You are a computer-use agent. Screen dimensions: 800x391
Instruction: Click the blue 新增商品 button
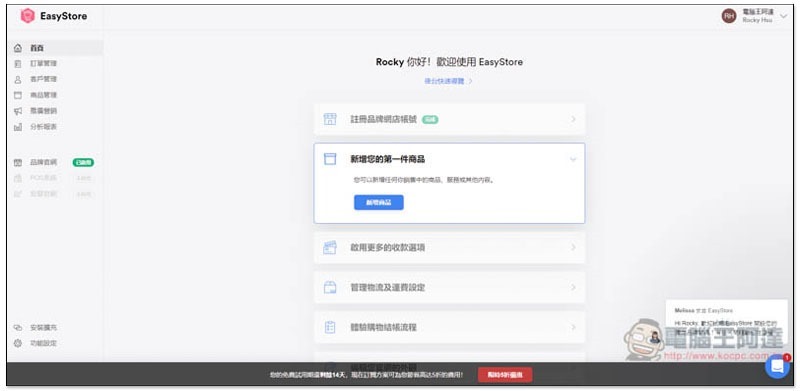point(379,203)
